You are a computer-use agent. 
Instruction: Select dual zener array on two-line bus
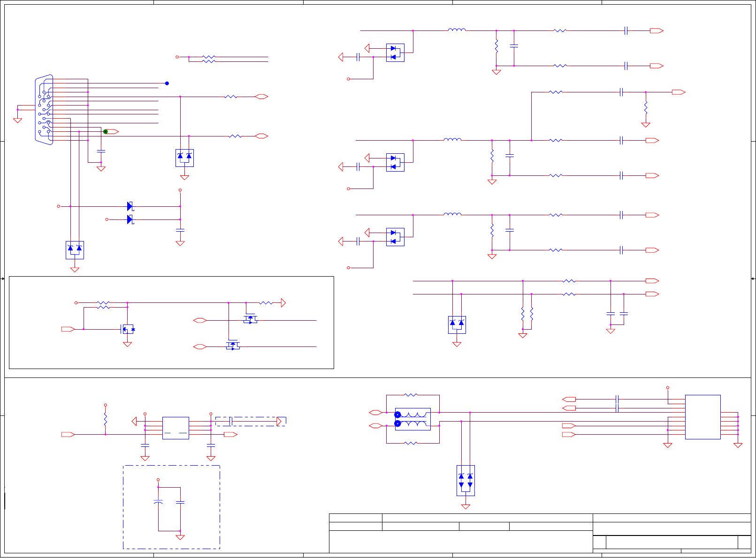[x=457, y=324]
